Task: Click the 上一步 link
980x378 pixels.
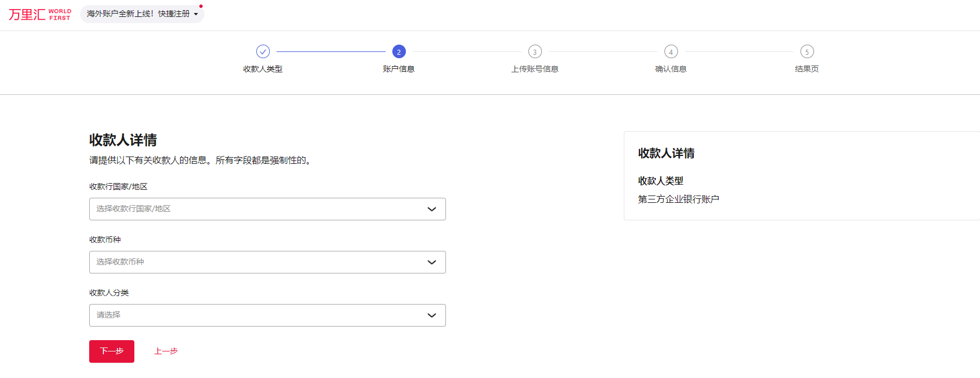Action: (166, 351)
